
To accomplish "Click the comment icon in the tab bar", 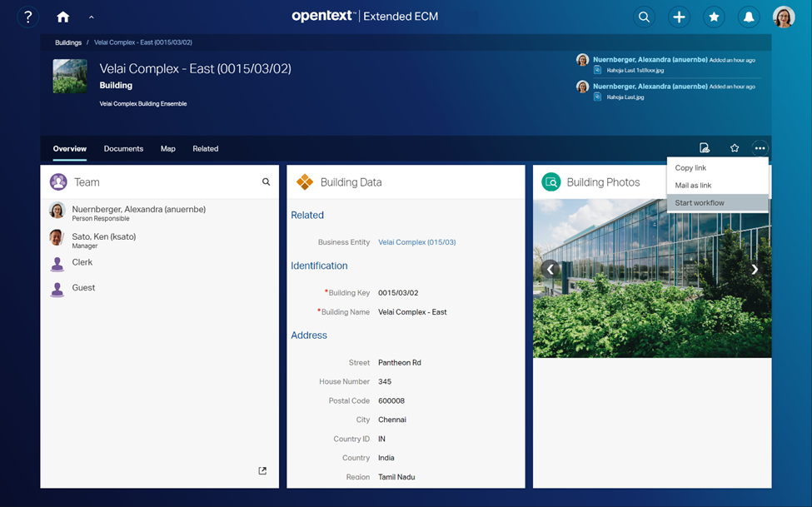I will [x=705, y=148].
